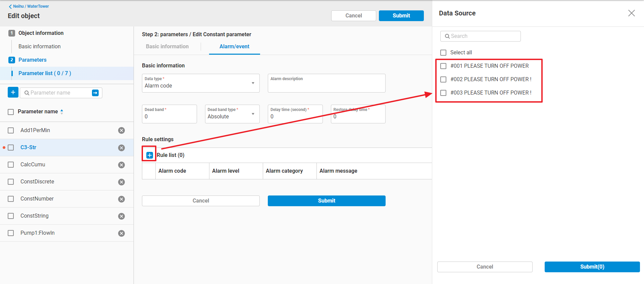Switch to the Basic information tab

167,47
